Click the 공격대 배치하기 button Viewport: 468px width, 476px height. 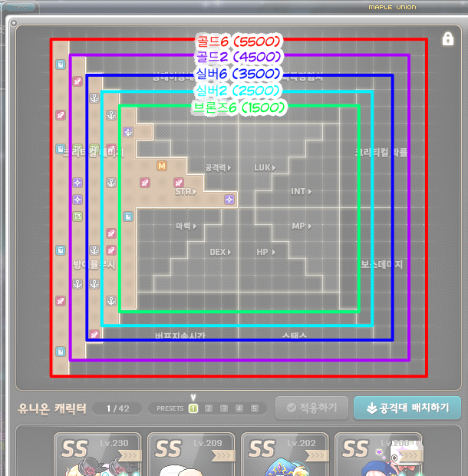[407, 408]
